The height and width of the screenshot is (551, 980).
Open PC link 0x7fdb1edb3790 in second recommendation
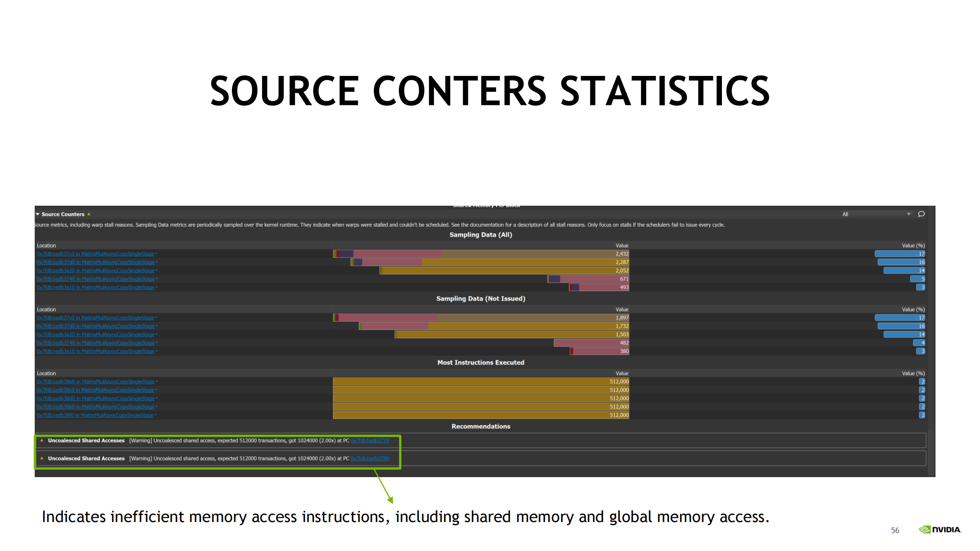point(370,458)
